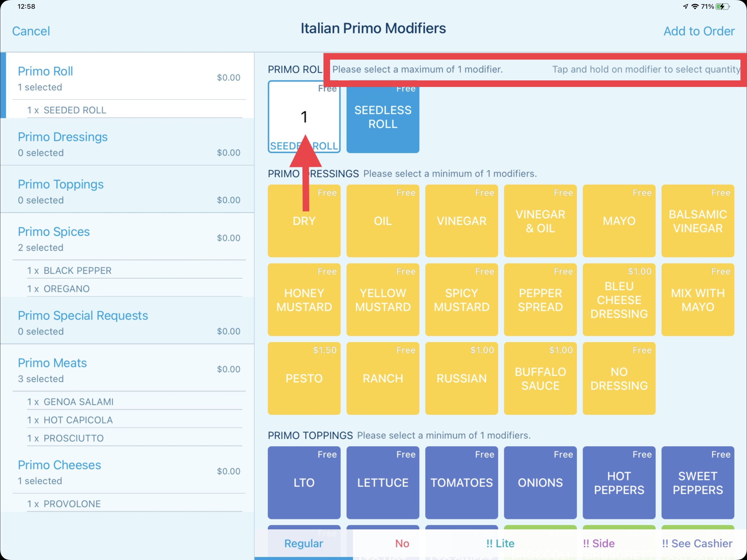The height and width of the screenshot is (560, 747).
Task: Select the 1 x SEEDED ROLL line
Action: [x=135, y=110]
